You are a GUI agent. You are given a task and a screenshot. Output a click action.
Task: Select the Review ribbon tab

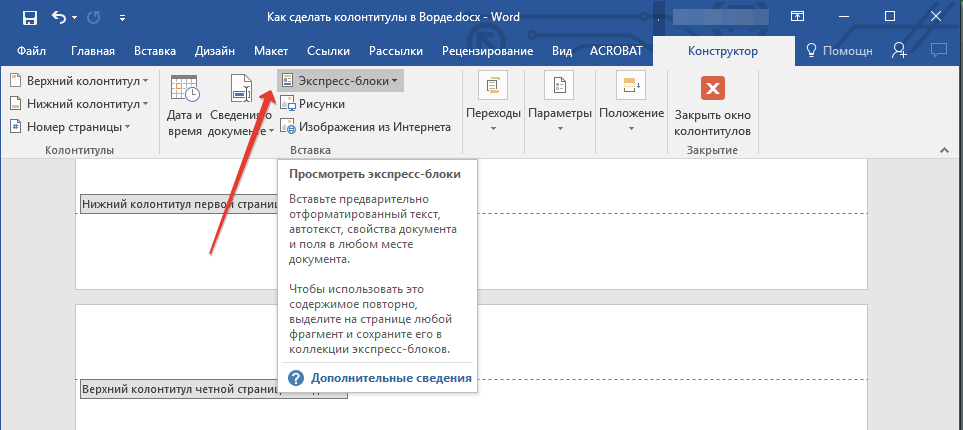click(490, 51)
